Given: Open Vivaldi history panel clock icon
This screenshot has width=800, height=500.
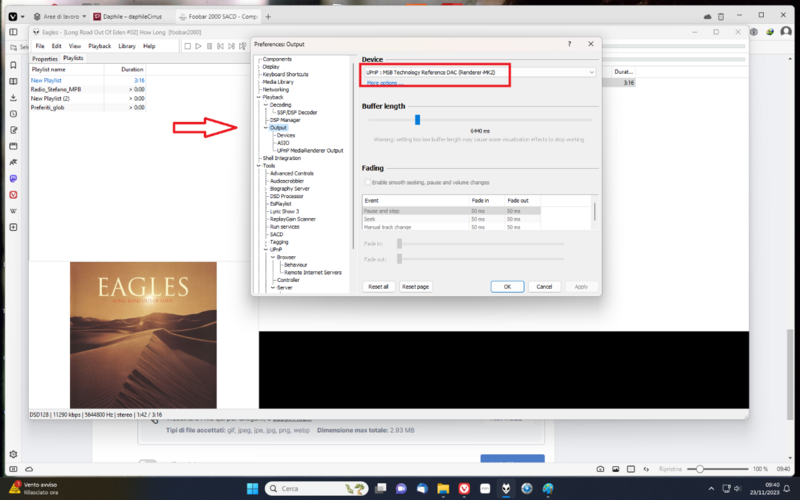Looking at the screenshot, I should pyautogui.click(x=13, y=113).
